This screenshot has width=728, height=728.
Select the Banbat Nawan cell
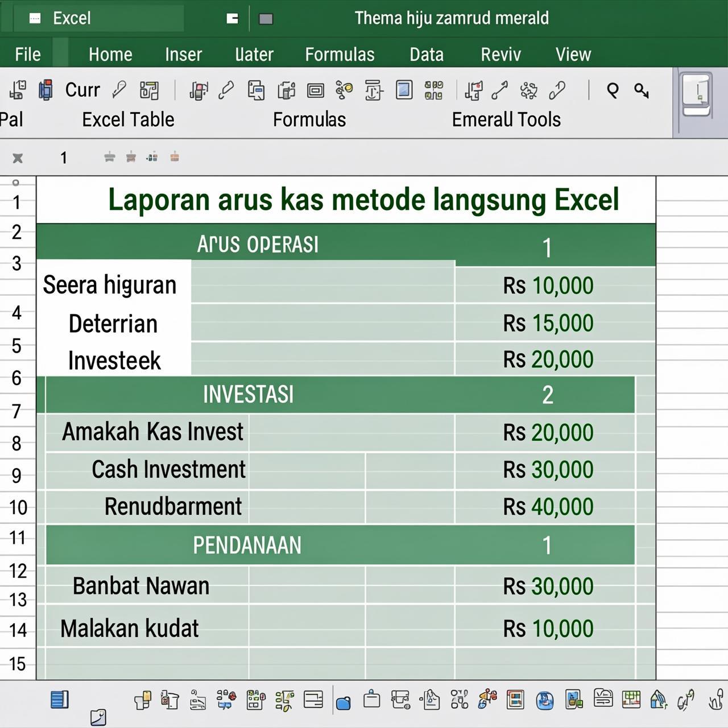[x=147, y=586]
